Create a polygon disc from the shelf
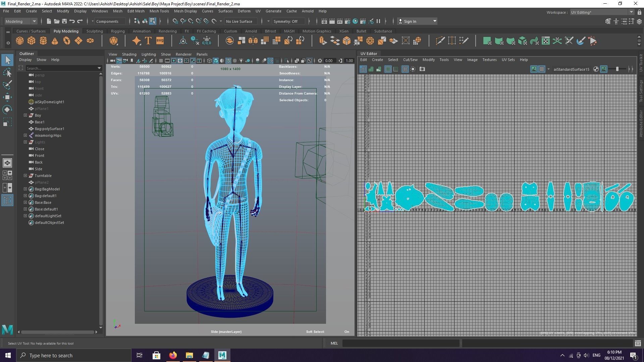The image size is (644, 362). click(x=90, y=41)
